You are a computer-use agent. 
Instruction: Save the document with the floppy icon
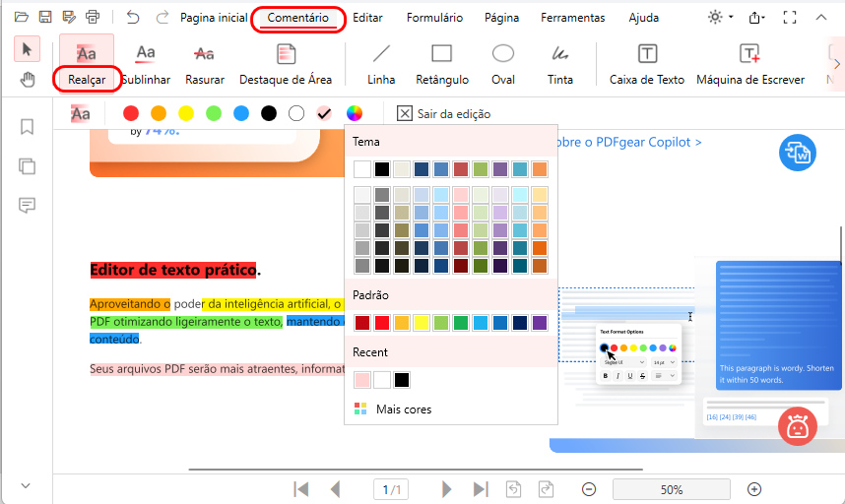point(45,18)
